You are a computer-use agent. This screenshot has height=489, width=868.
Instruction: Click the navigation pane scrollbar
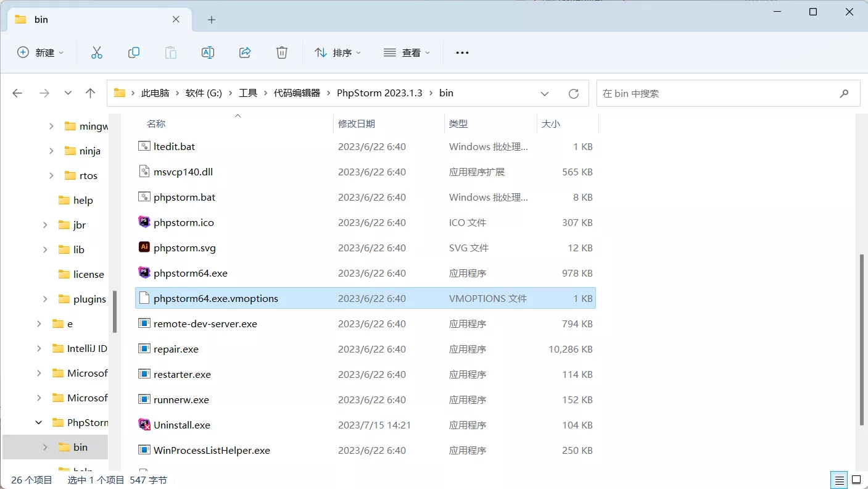tap(115, 312)
